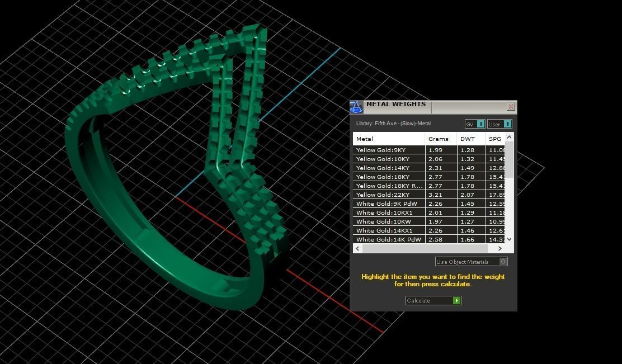Select the Yellow Gold:18KY R... row
The width and height of the screenshot is (622, 364).
click(429, 186)
